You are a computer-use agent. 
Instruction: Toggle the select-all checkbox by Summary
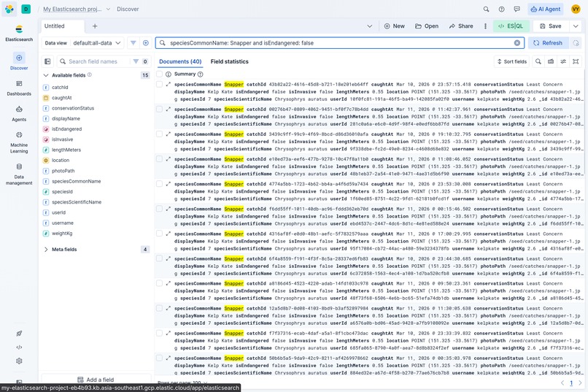click(x=159, y=74)
